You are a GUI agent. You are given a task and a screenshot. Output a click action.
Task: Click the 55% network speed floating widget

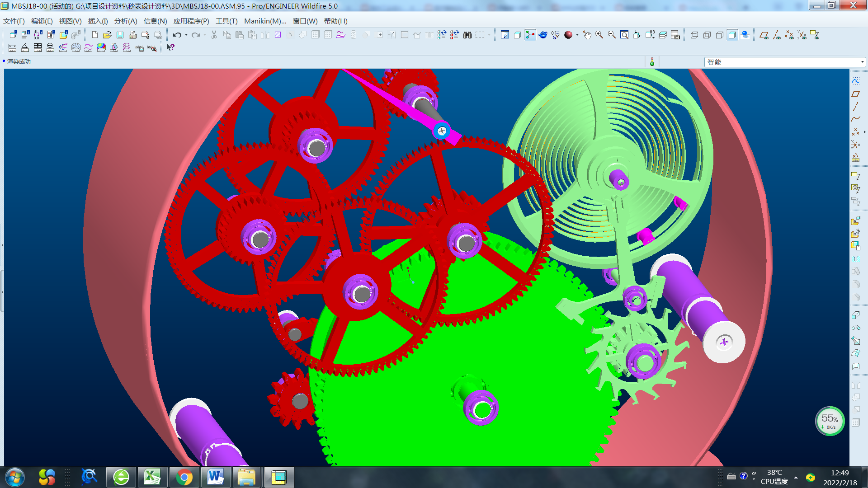coord(830,421)
